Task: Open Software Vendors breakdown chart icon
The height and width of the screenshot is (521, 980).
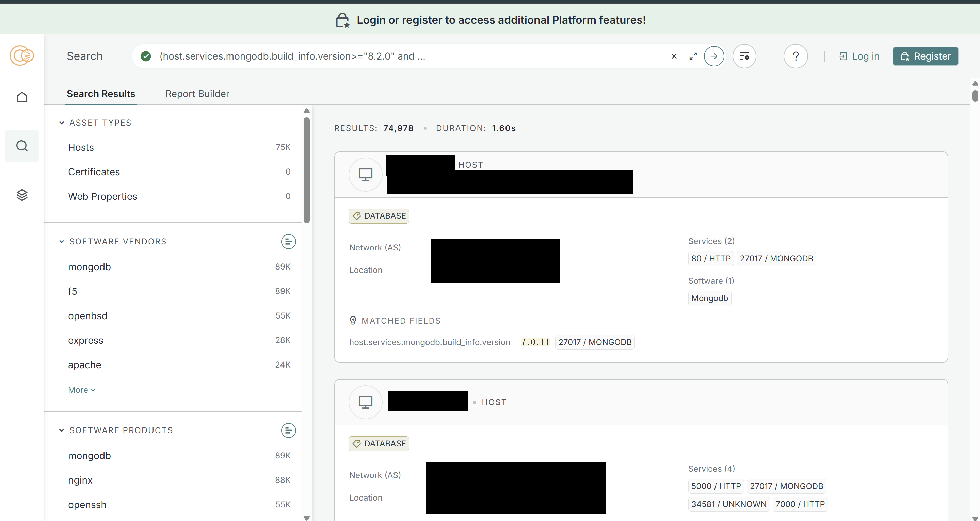Action: pyautogui.click(x=288, y=242)
